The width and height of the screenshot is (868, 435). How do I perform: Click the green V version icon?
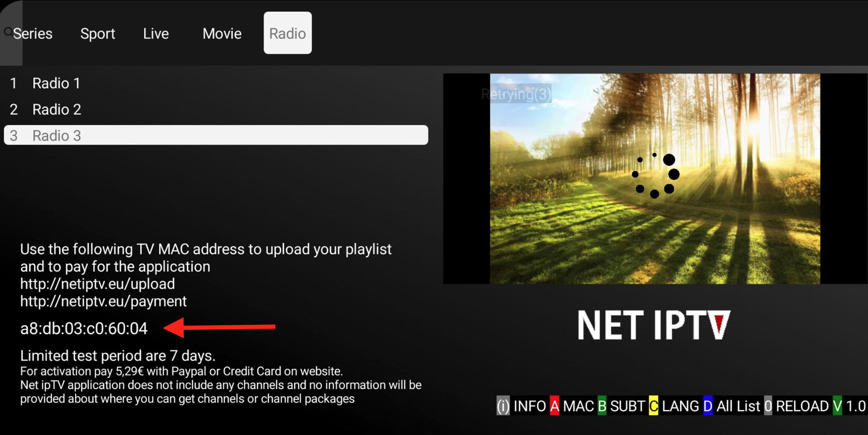(x=837, y=406)
